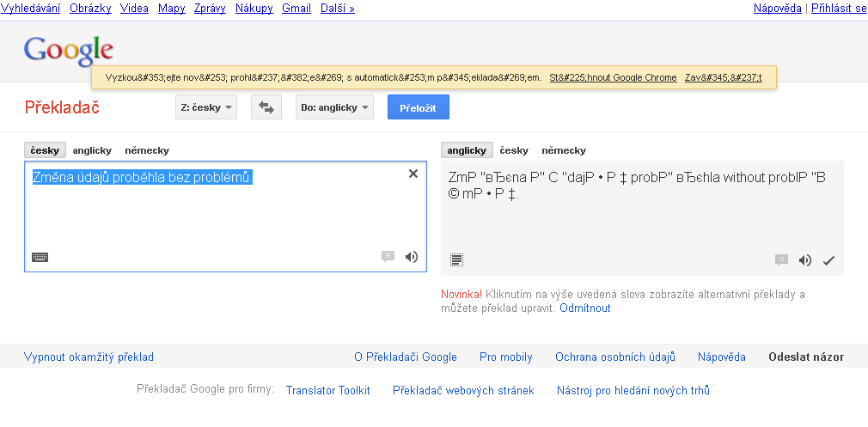The width and height of the screenshot is (868, 427).
Task: Open the 'Z: česky' source dropdown
Action: [x=205, y=108]
